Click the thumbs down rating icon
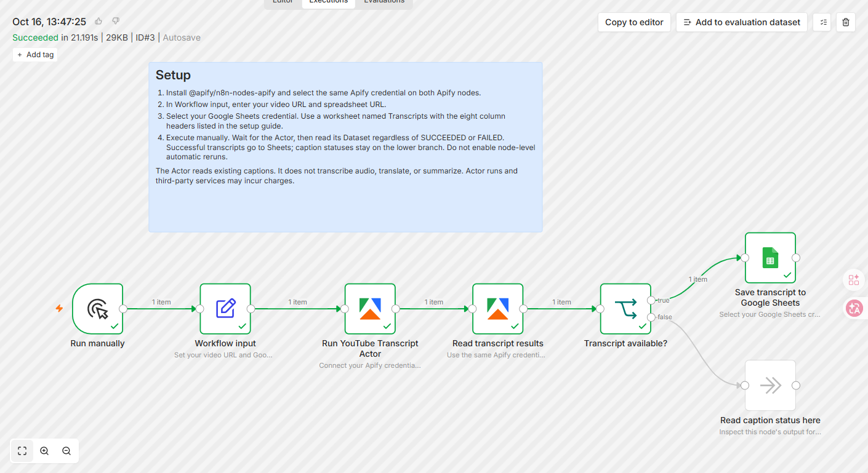The height and width of the screenshot is (473, 868). [115, 22]
